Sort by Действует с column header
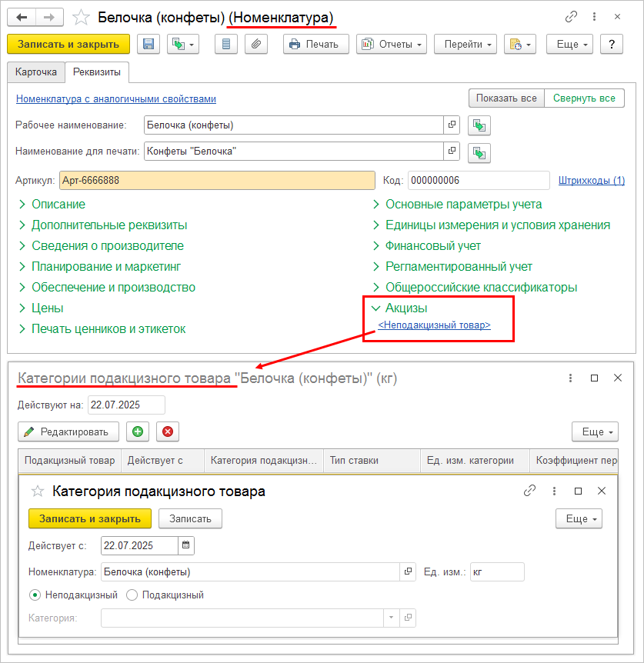644x663 pixels. [x=162, y=461]
